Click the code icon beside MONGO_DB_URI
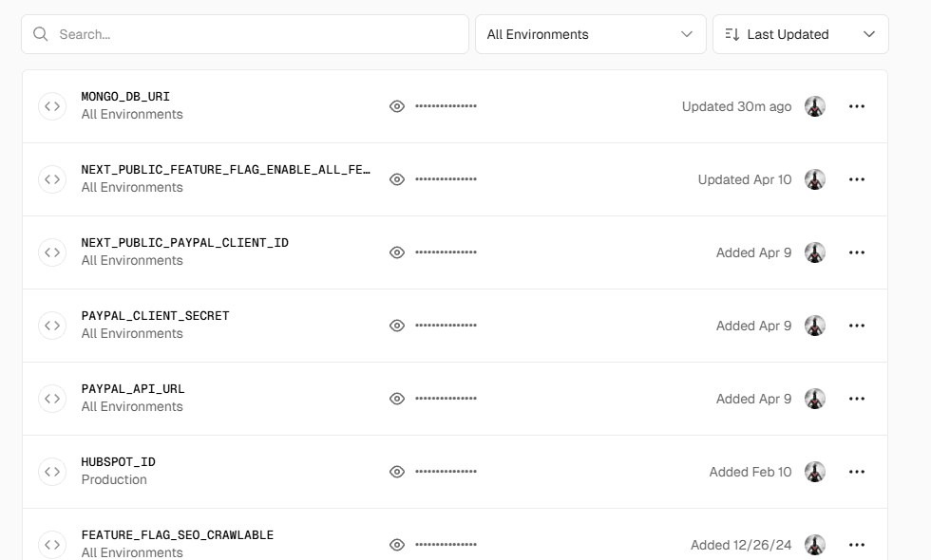931x560 pixels. pyautogui.click(x=52, y=106)
